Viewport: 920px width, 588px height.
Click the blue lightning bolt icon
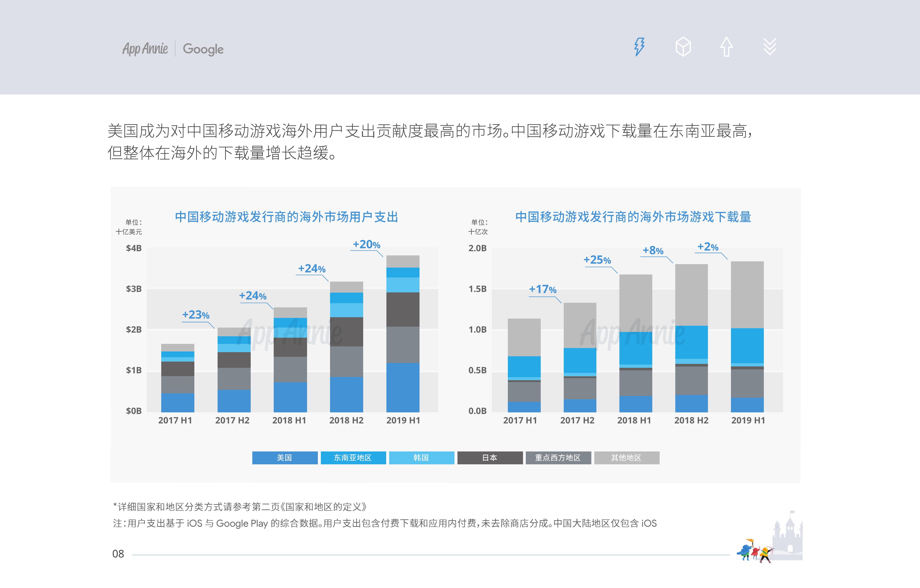tap(639, 47)
